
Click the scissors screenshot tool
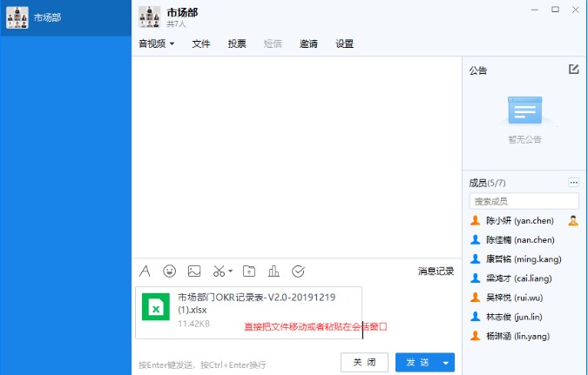[x=220, y=271]
